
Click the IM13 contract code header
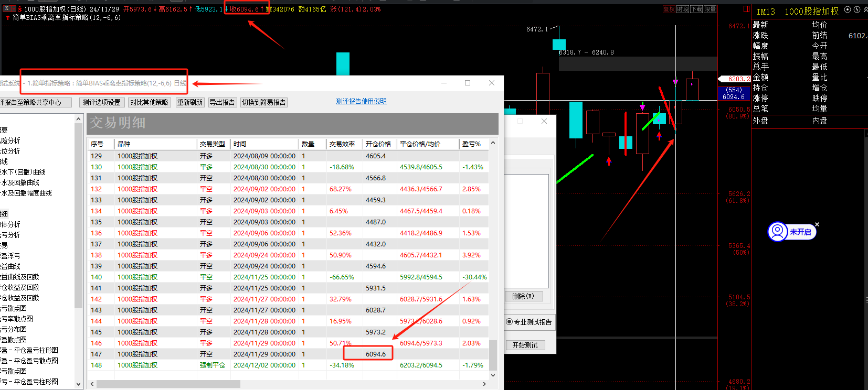[766, 12]
